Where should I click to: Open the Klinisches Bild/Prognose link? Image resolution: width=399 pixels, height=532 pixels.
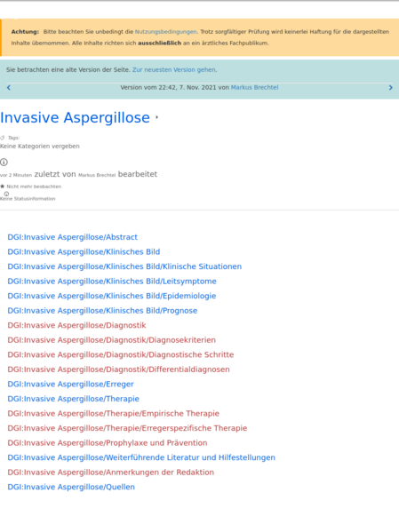pos(102,311)
